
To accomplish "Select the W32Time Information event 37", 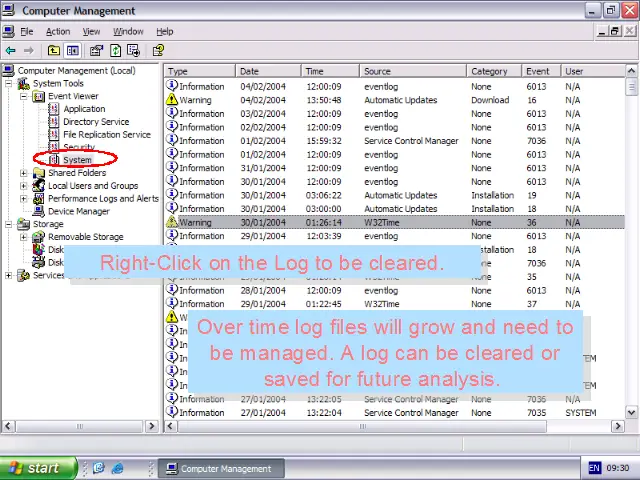I will pos(395,304).
